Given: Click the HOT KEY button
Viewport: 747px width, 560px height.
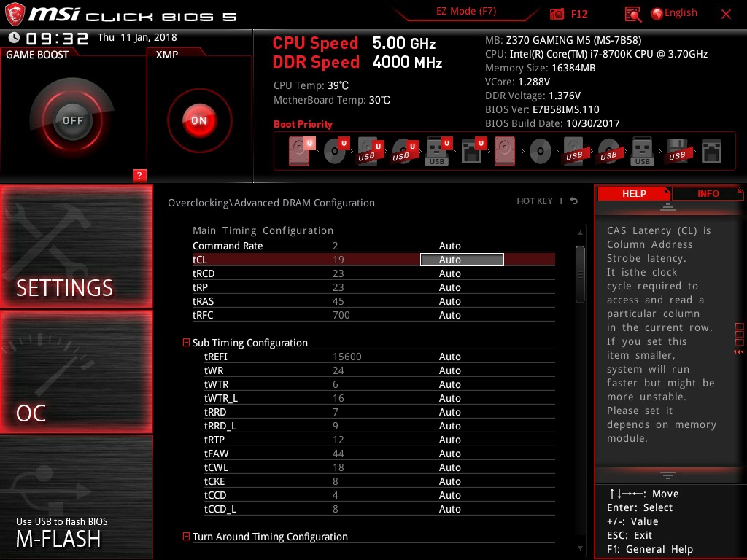Looking at the screenshot, I should tap(535, 201).
